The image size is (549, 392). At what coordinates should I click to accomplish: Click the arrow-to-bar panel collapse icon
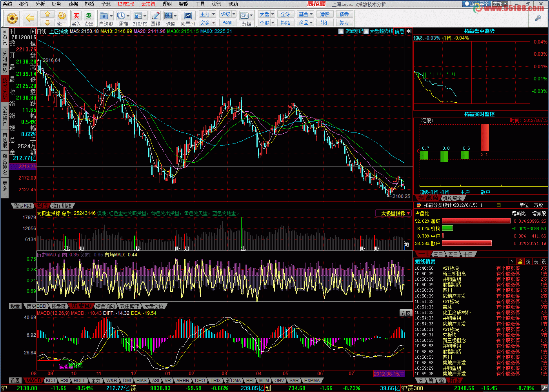pos(409,31)
